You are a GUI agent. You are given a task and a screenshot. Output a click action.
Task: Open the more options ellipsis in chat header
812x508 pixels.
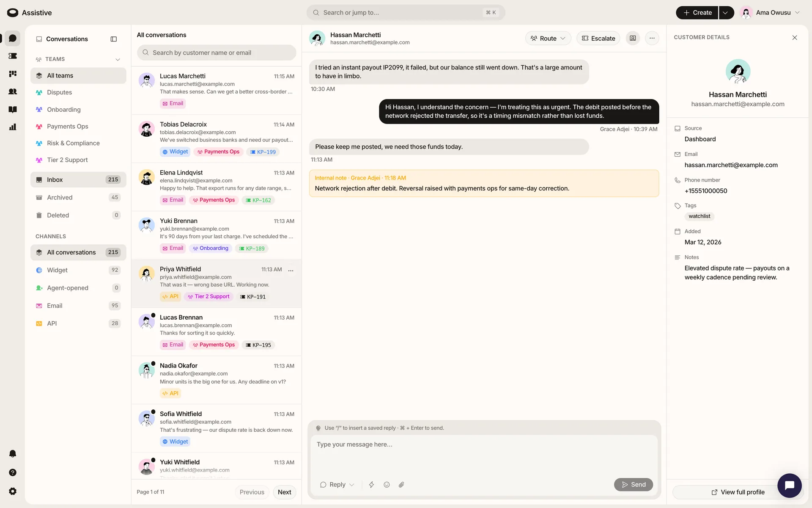tap(652, 38)
